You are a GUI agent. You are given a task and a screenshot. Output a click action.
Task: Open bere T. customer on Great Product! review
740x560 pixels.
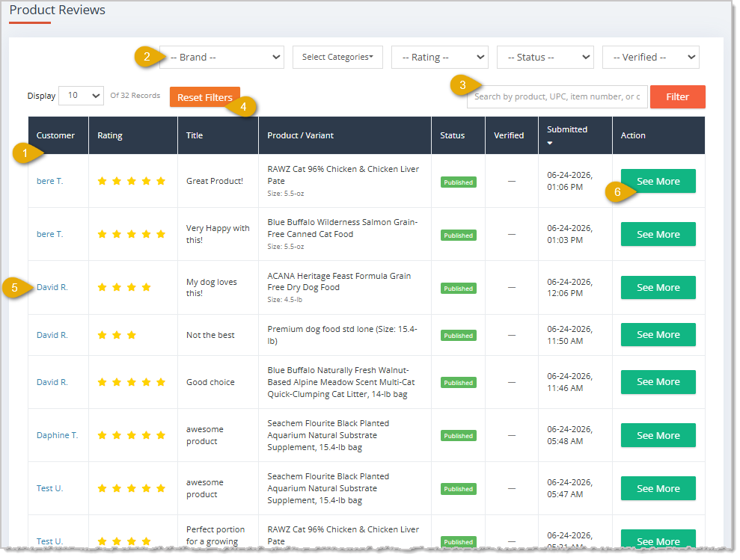49,181
